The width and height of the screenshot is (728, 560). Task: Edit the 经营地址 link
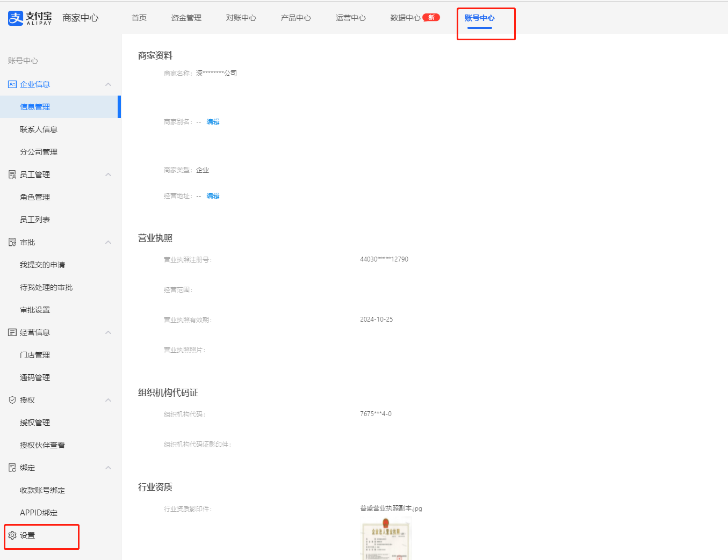[x=213, y=196]
